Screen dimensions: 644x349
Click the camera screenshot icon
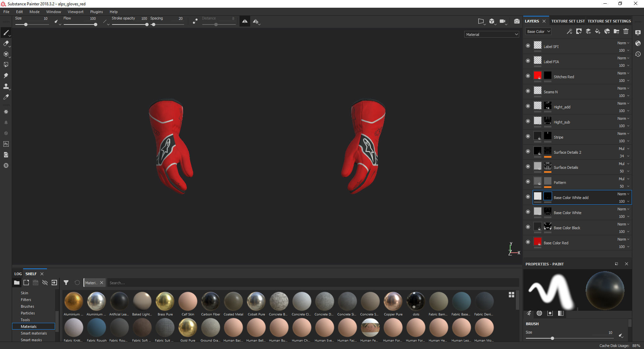click(517, 21)
